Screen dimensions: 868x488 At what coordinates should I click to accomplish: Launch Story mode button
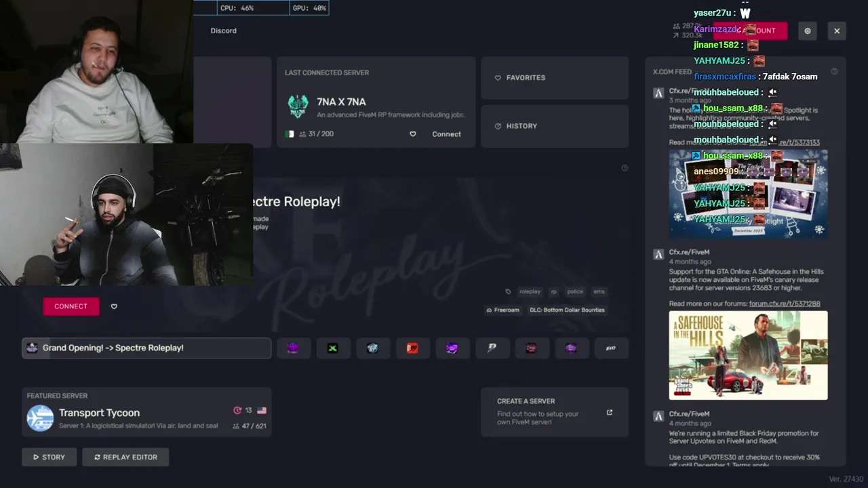49,457
